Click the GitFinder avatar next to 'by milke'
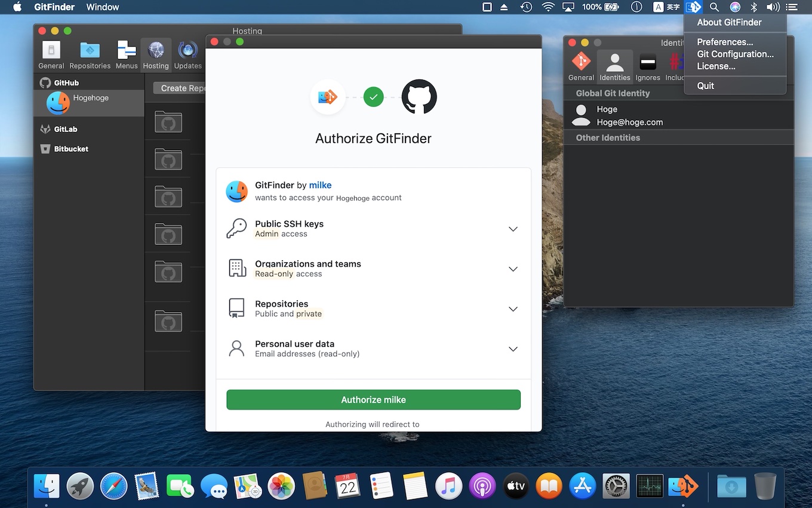This screenshot has height=508, width=812. [237, 191]
